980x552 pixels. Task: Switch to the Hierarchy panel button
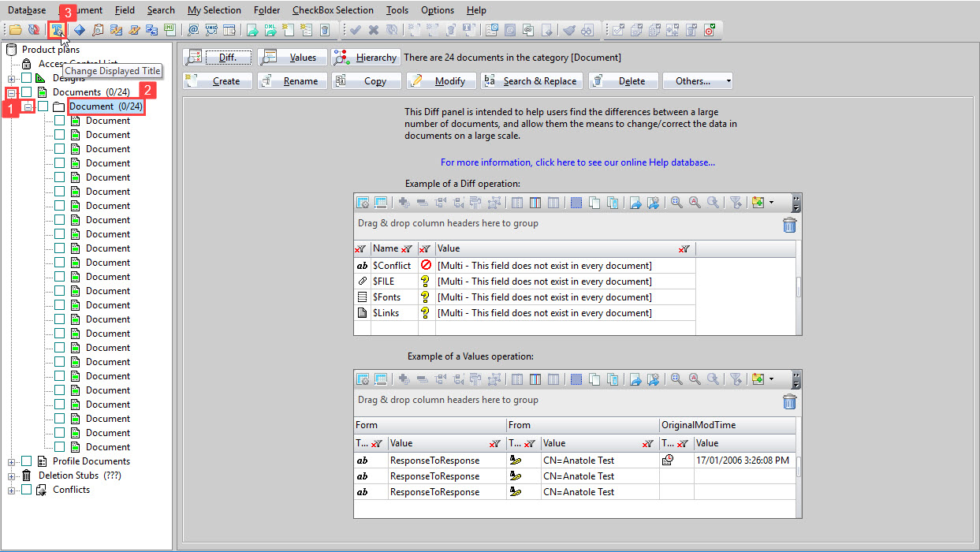[366, 57]
